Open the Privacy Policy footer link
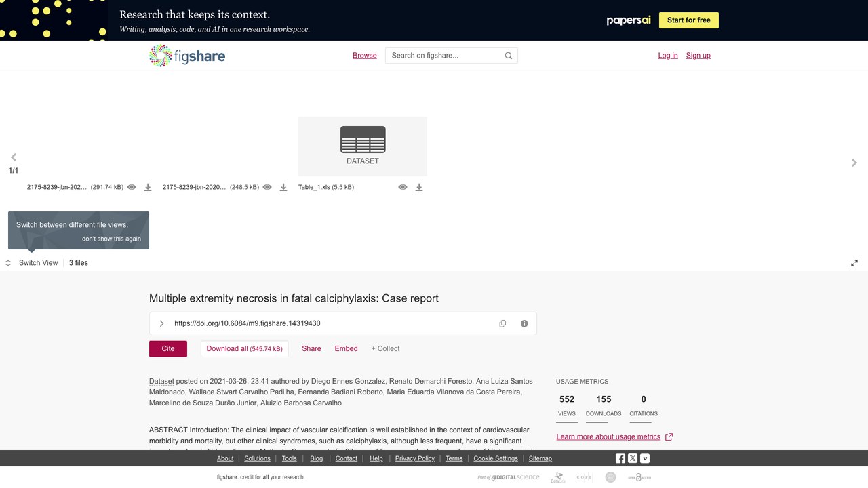The image size is (868, 488). point(415,459)
